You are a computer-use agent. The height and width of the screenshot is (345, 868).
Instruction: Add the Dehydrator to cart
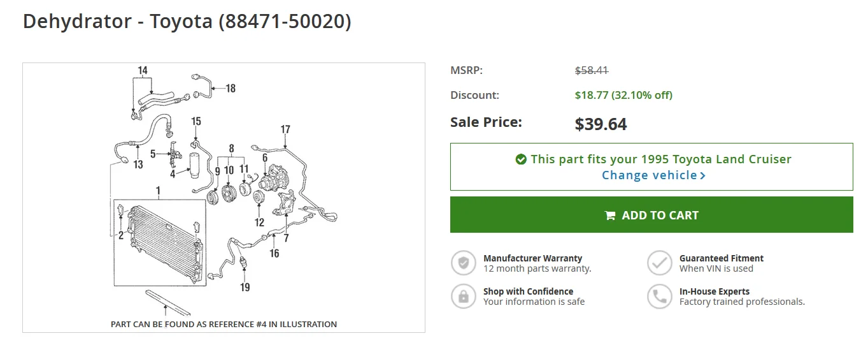point(651,215)
